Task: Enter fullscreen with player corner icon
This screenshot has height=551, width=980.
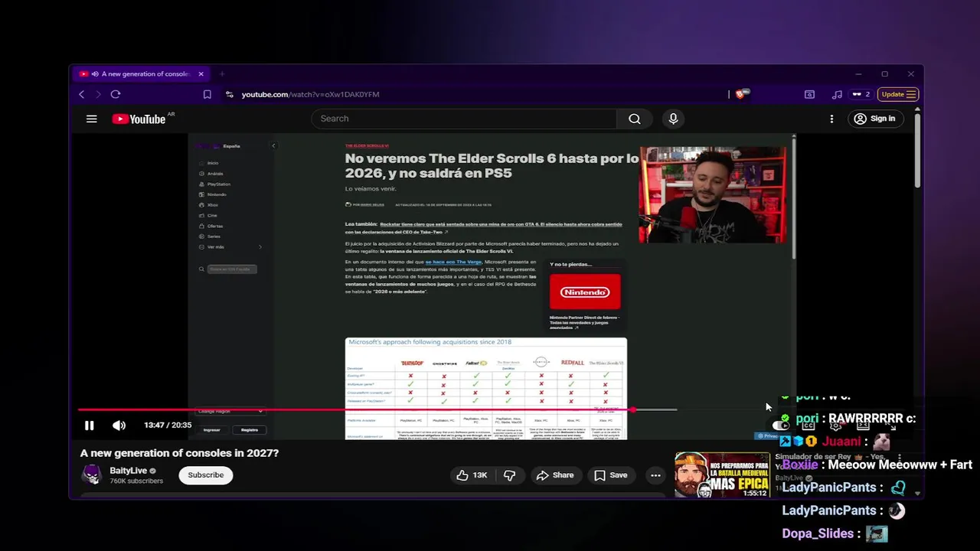Action: [891, 425]
